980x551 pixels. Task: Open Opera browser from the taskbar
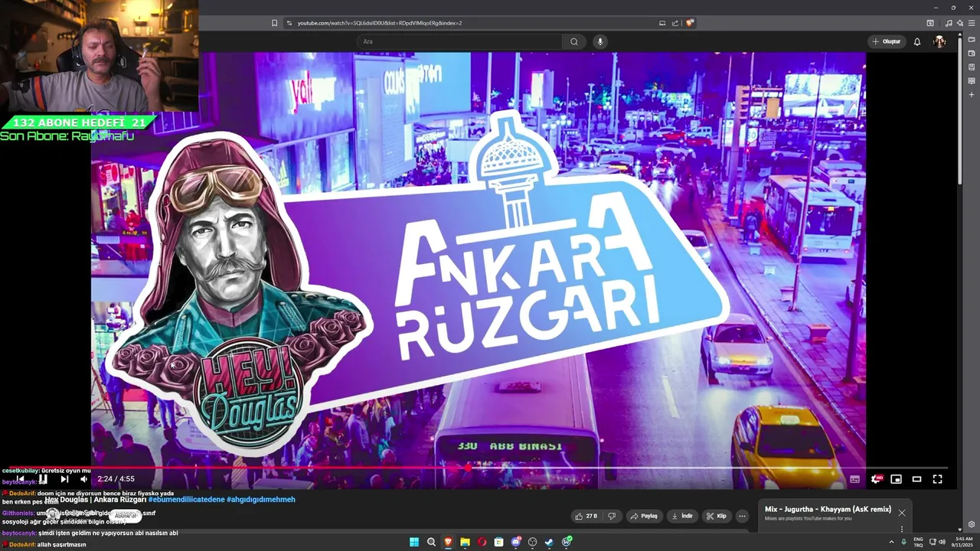[482, 542]
